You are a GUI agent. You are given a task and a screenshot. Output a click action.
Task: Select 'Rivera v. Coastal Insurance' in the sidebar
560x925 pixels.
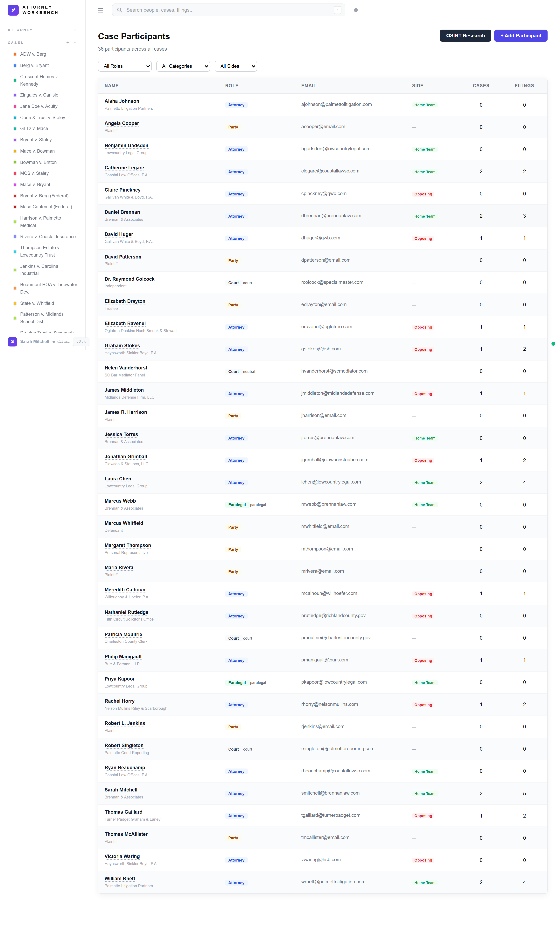(48, 237)
